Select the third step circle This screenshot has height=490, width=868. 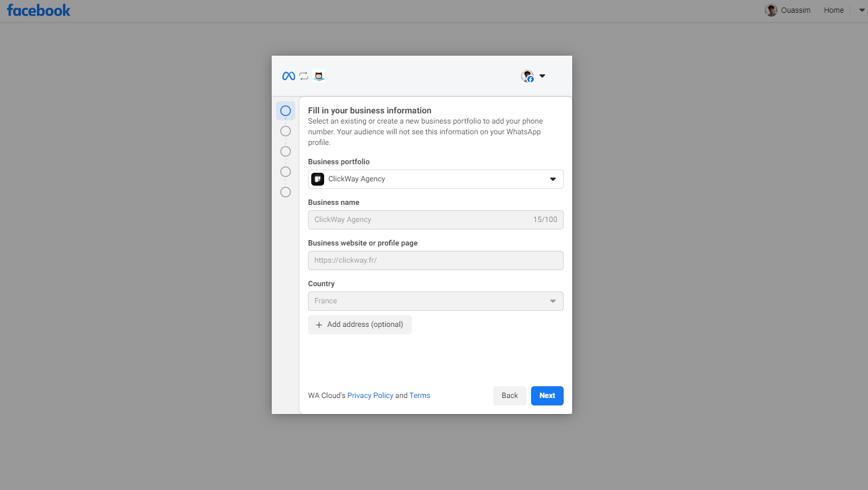(x=286, y=151)
